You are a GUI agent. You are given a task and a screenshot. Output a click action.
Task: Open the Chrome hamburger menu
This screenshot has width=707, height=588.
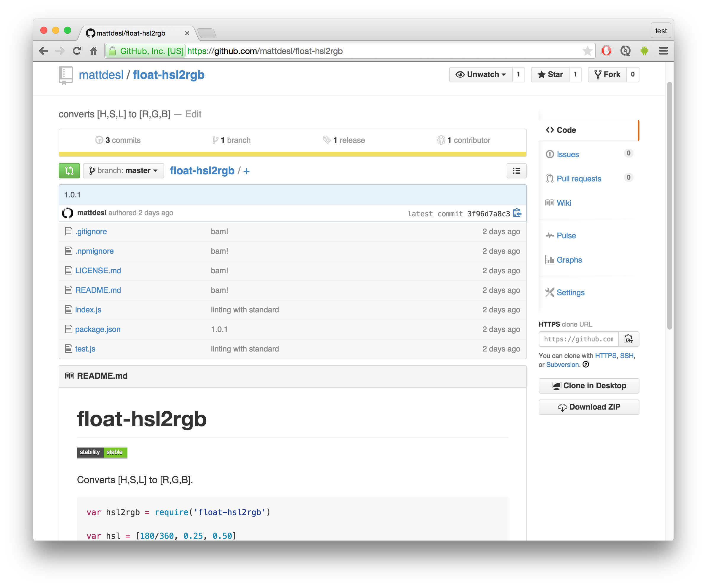click(663, 51)
